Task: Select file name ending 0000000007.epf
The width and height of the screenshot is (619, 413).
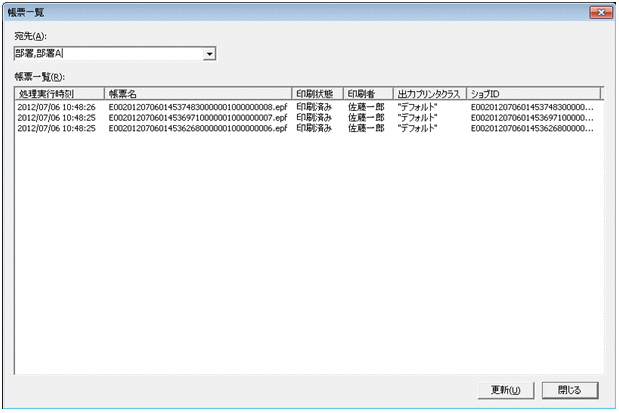Action: [198, 118]
